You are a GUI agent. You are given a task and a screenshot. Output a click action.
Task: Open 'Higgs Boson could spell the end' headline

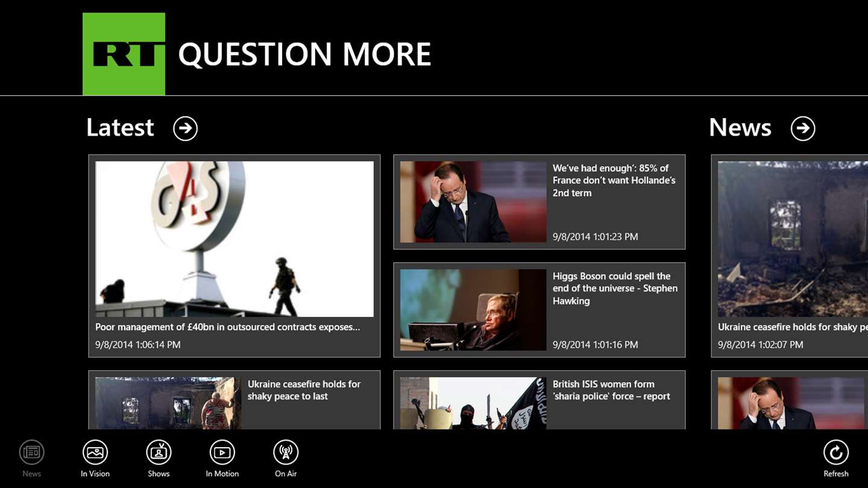(x=615, y=288)
